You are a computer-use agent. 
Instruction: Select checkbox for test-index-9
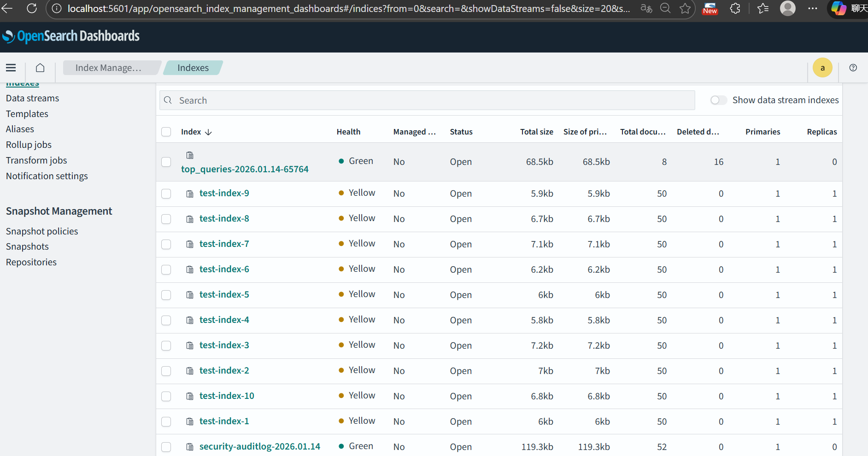(166, 193)
